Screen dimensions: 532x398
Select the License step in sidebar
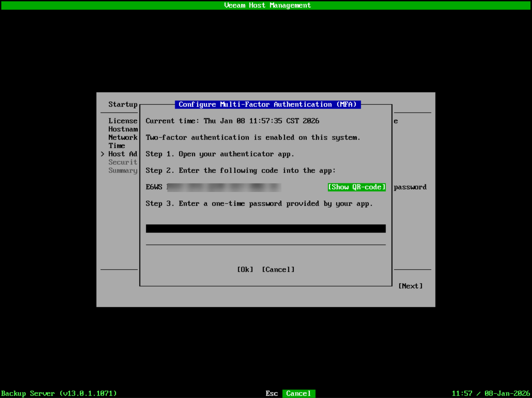[x=123, y=121]
